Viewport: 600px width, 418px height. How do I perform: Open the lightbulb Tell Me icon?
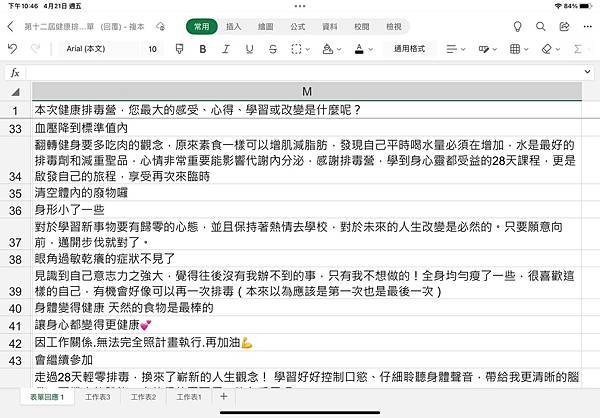click(517, 26)
